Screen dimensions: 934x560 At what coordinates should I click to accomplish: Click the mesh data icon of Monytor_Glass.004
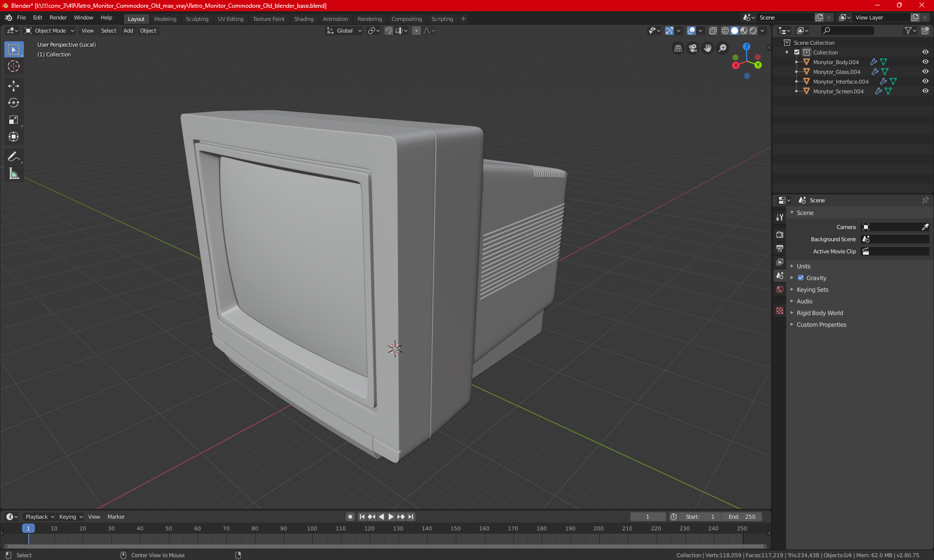[885, 72]
